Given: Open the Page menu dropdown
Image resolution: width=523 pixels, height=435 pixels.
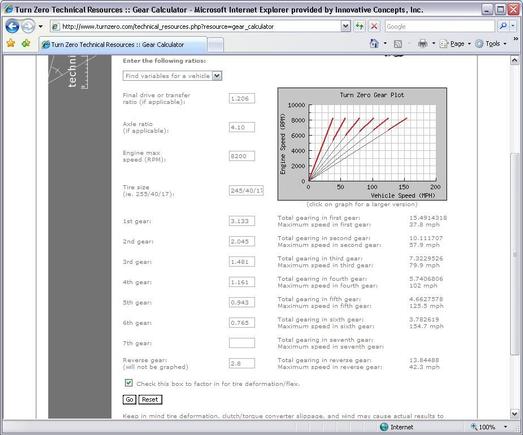Looking at the screenshot, I should [x=455, y=44].
